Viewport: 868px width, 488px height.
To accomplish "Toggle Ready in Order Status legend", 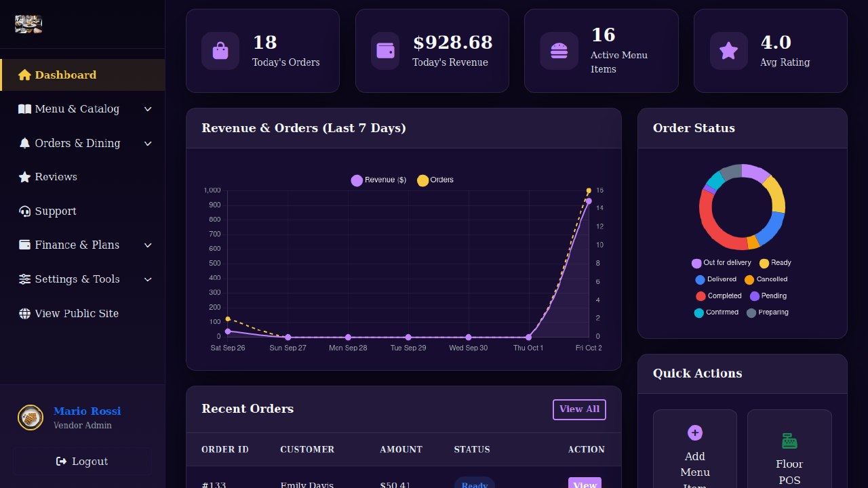I will 775,263.
